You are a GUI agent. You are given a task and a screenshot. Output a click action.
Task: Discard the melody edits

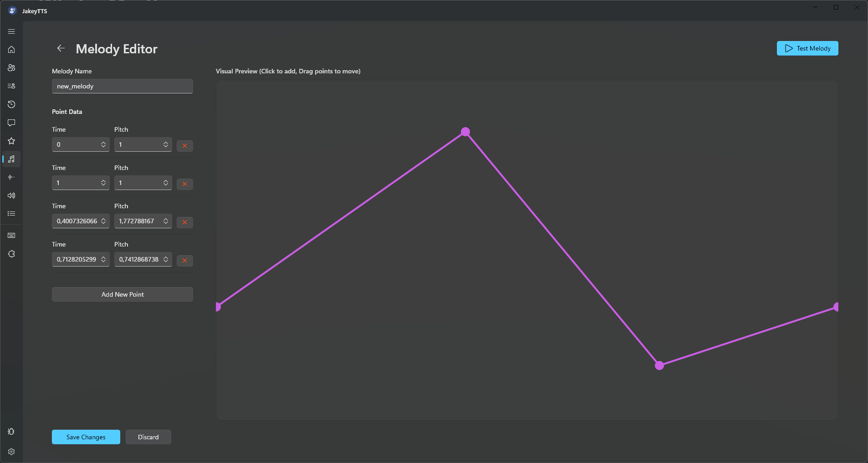(x=148, y=437)
